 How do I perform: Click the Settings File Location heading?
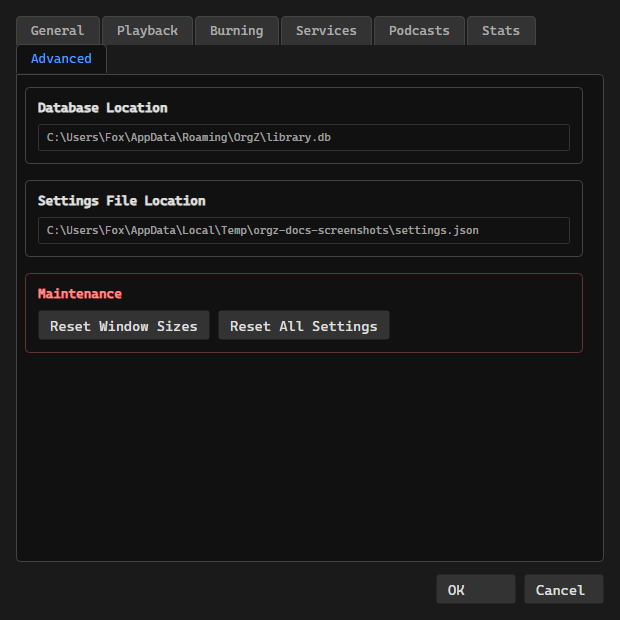121,201
